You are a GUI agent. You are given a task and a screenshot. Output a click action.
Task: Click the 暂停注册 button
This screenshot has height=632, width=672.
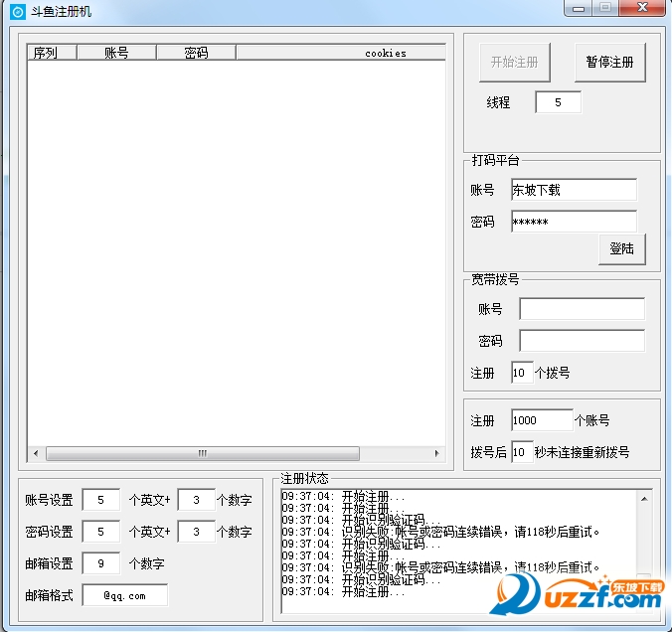(x=609, y=63)
